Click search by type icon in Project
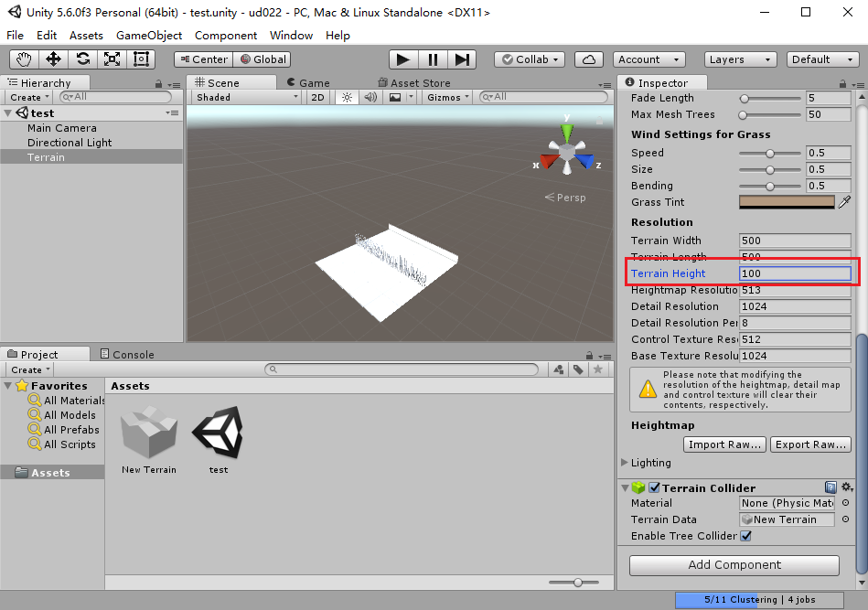The width and height of the screenshot is (868, 610). pos(559,369)
